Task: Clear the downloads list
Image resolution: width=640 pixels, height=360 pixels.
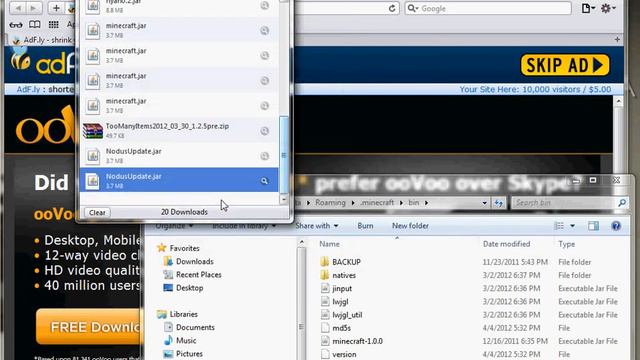Action: click(97, 213)
